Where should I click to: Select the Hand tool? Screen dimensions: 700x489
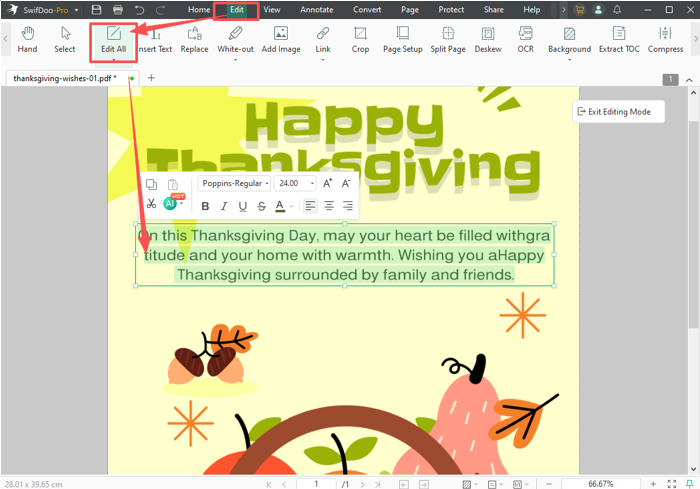[27, 40]
